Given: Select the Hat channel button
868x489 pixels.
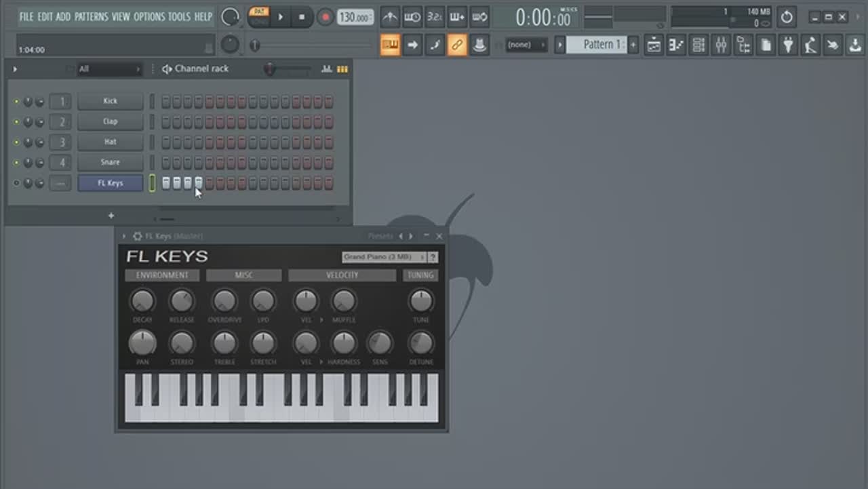Looking at the screenshot, I should coord(110,142).
